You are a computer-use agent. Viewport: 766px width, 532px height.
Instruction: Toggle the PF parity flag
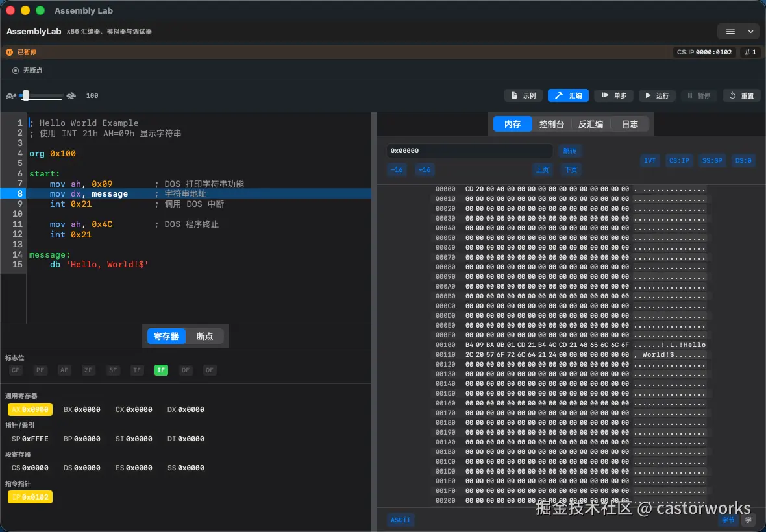pyautogui.click(x=40, y=370)
